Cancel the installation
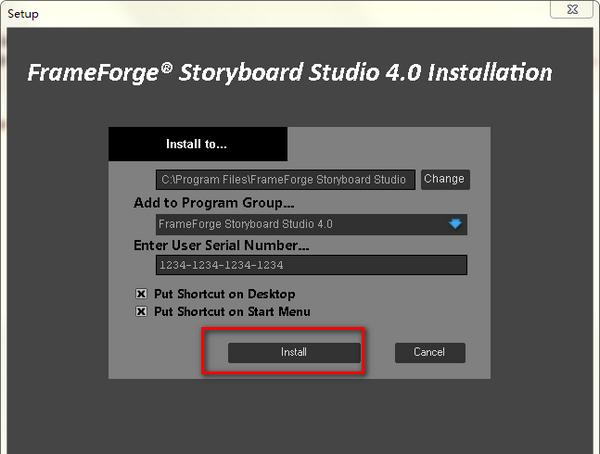600x454 pixels. [429, 352]
